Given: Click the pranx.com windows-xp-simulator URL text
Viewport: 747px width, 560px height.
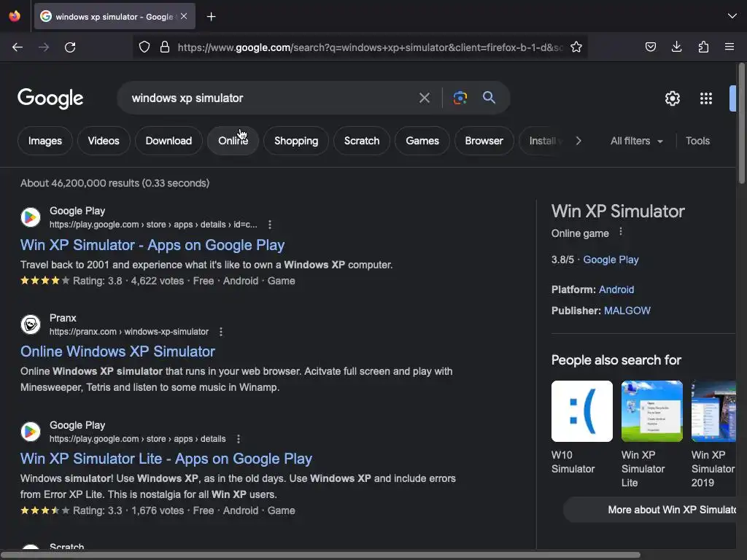Looking at the screenshot, I should (129, 332).
